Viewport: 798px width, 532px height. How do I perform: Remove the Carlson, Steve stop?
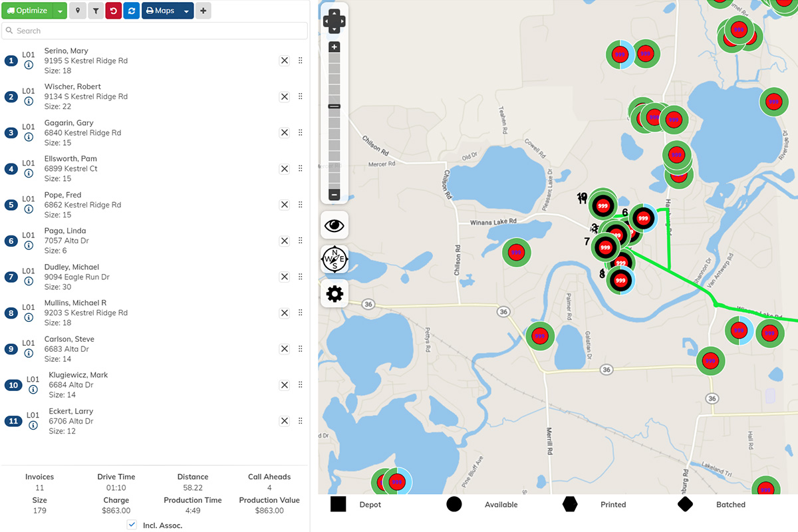[285, 348]
